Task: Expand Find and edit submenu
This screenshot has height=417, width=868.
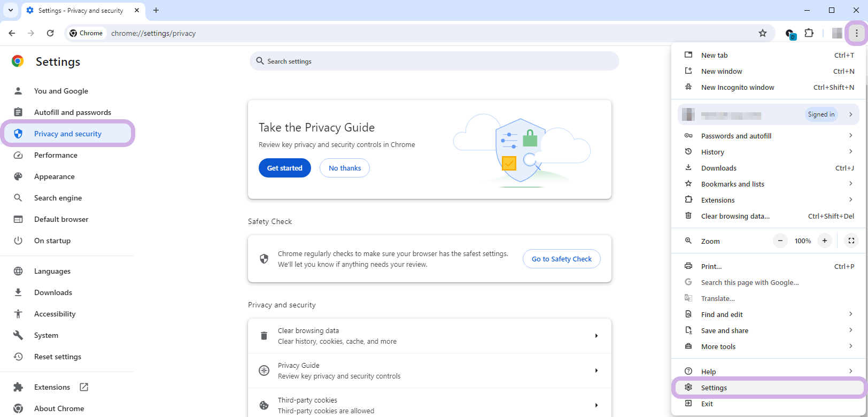Action: point(769,314)
